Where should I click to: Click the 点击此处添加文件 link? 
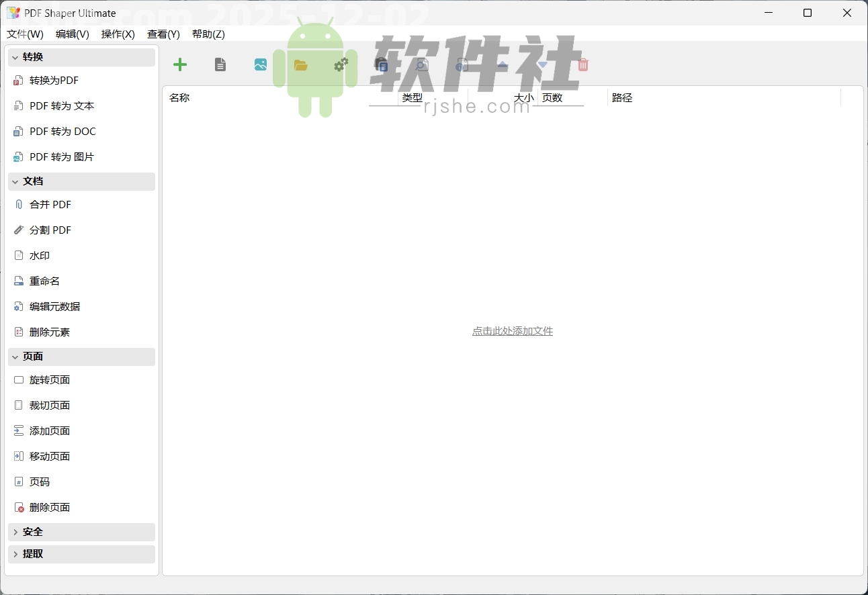[x=513, y=330]
